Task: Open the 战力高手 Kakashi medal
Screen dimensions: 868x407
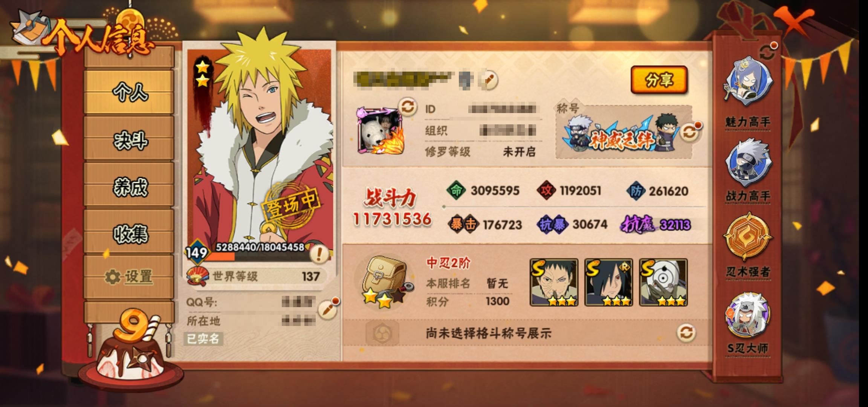Action: [748, 168]
